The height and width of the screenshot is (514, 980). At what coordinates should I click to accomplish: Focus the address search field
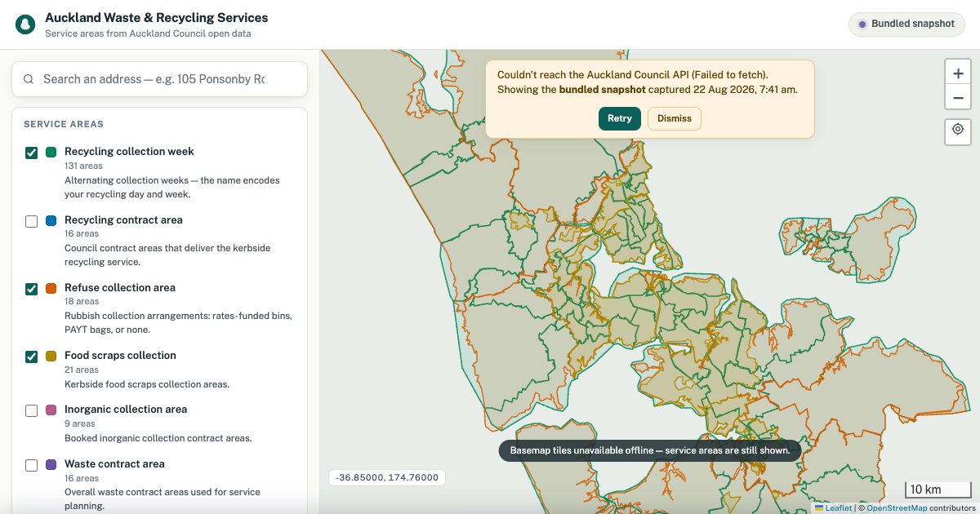(x=159, y=79)
